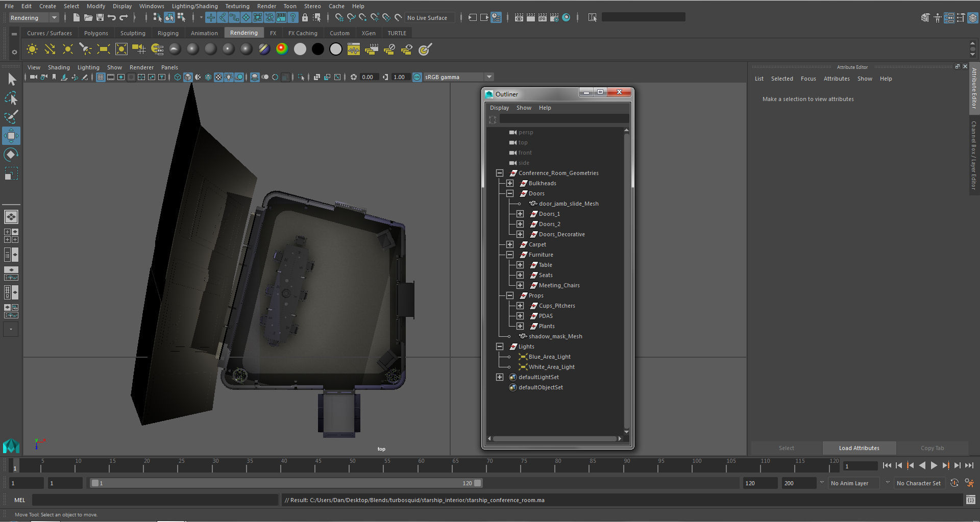Create a directional light from the shelf
This screenshot has width=980, height=522.
[50, 49]
